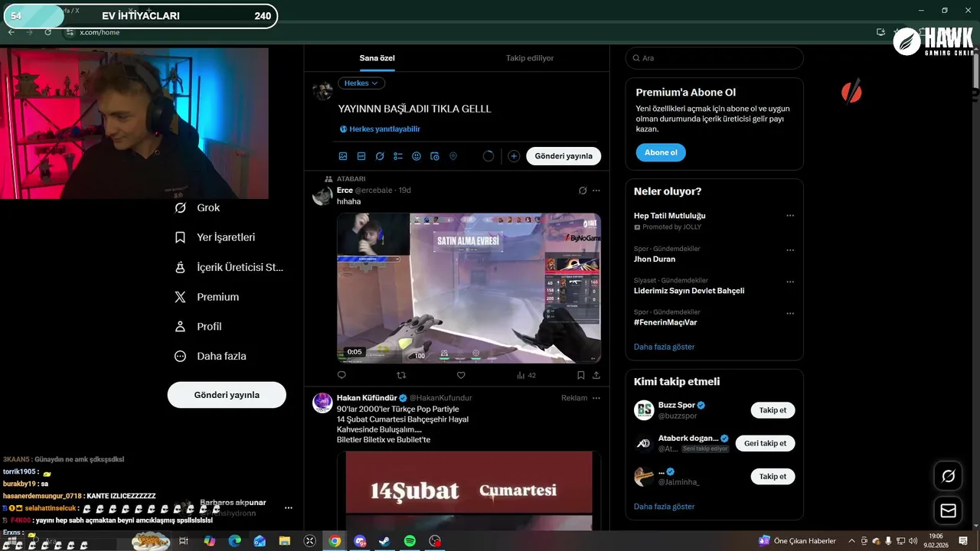Screen dimensions: 980x551
Task: Open Spotify from the taskbar
Action: [410, 541]
